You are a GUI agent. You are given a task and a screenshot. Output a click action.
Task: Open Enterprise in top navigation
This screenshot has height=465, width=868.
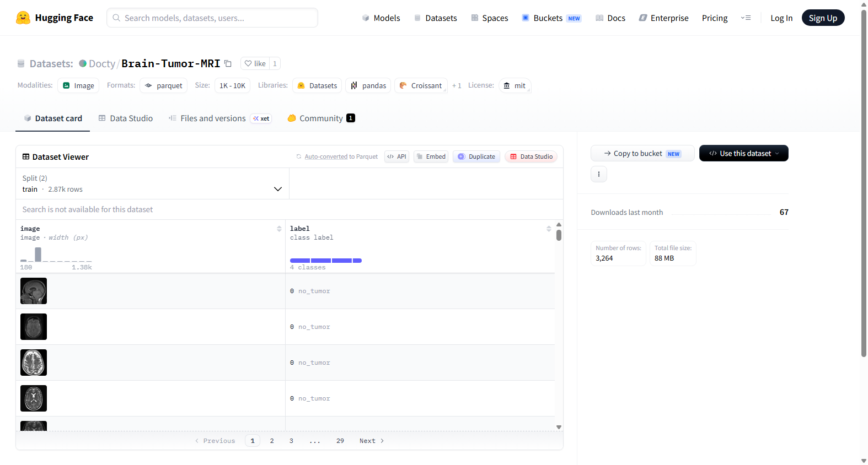[663, 18]
